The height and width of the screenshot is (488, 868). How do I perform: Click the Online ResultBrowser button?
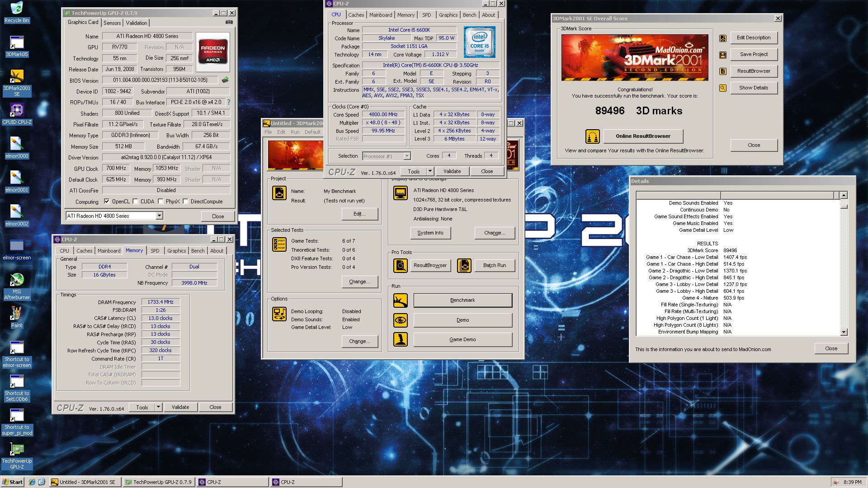(643, 136)
